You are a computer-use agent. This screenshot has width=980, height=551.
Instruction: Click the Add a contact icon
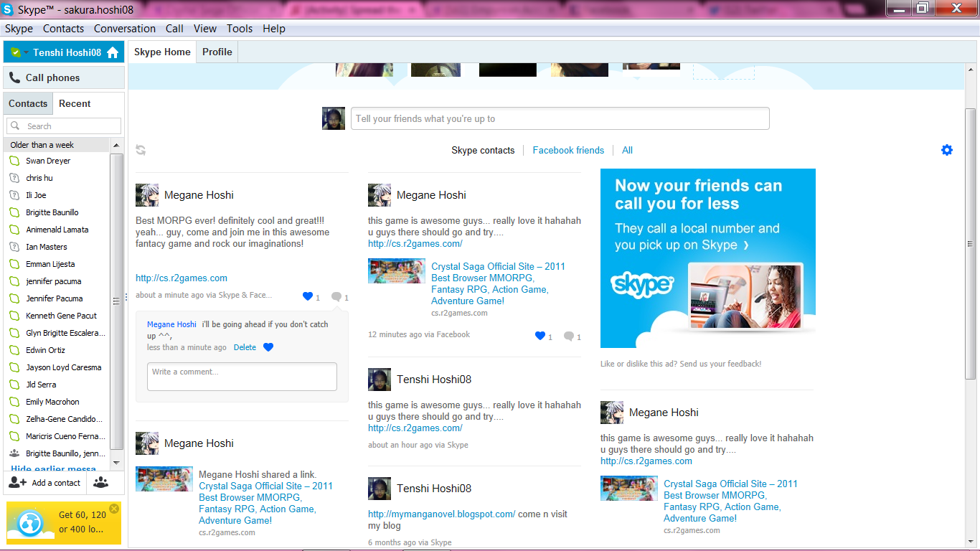pos(17,483)
